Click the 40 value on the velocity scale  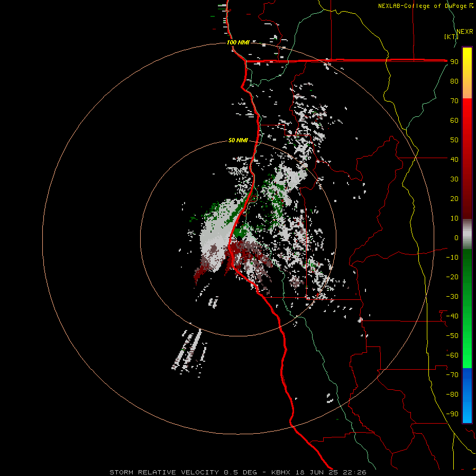click(454, 159)
